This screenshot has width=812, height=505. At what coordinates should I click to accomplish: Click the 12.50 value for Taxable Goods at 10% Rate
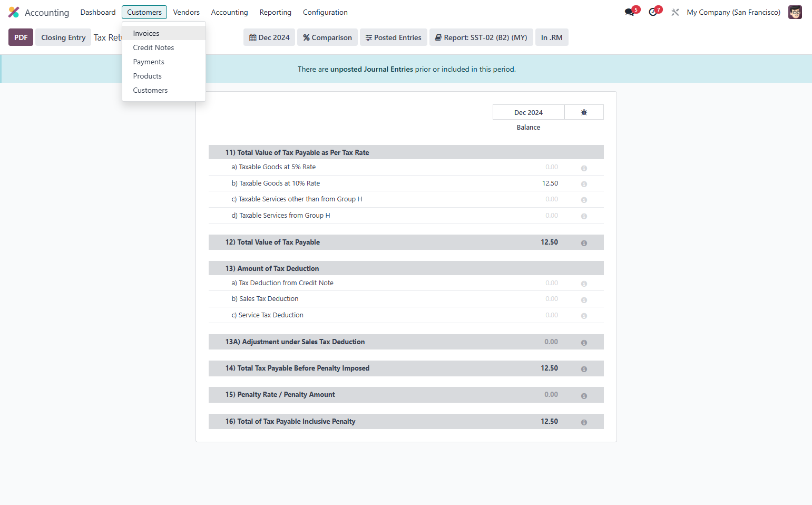pos(550,183)
